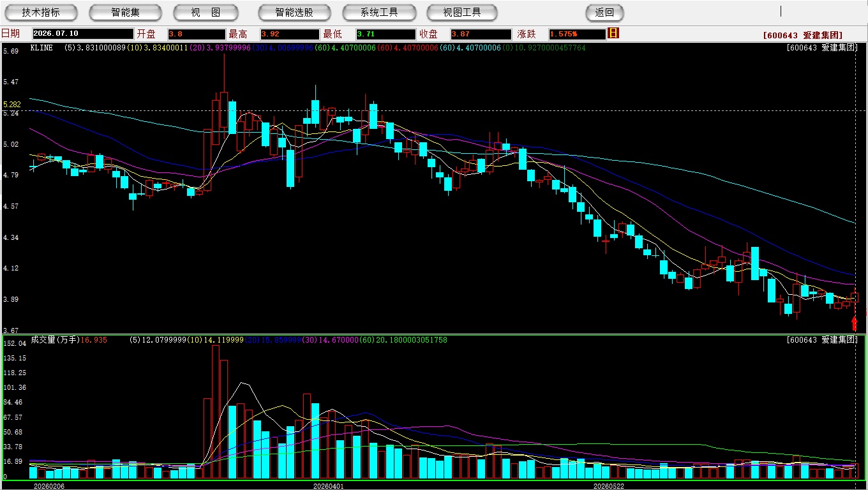Viewport: 868px width, 490px height.
Task: Open the 技术指标 menu
Action: pos(41,12)
